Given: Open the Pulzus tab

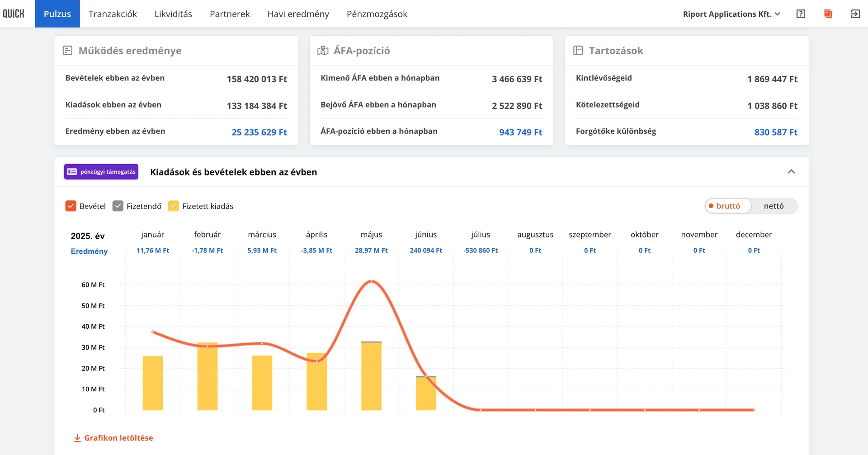Looking at the screenshot, I should coord(57,14).
